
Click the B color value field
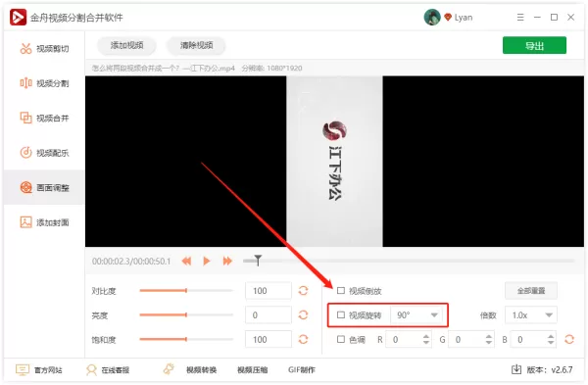[x=533, y=339]
